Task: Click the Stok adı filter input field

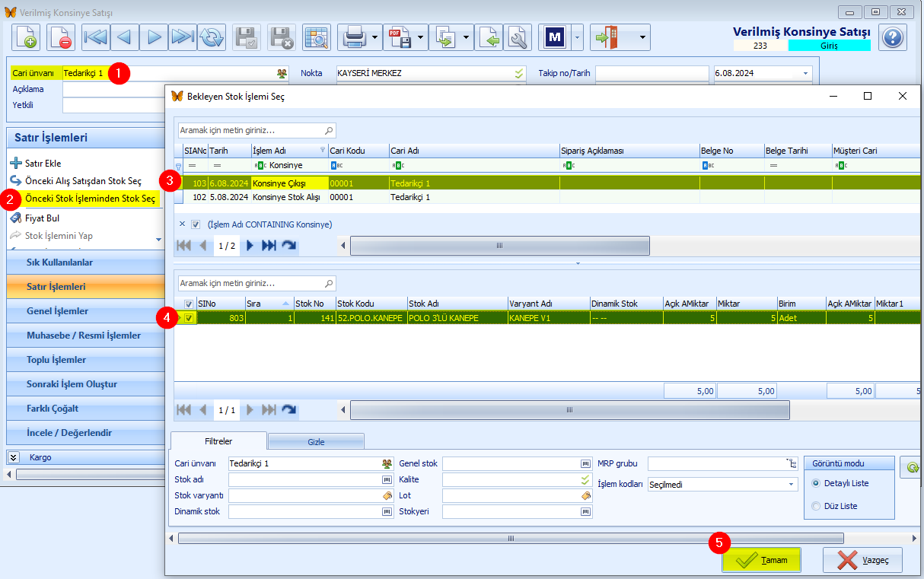Action: tap(311, 479)
